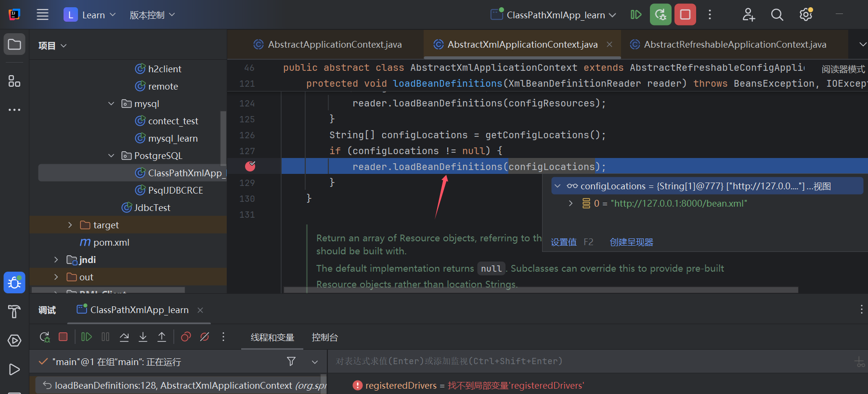Click 视图 view link on configLocations

pyautogui.click(x=822, y=186)
